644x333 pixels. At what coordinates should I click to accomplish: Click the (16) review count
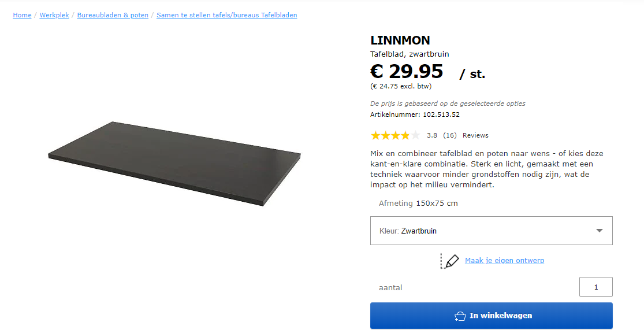click(x=449, y=135)
